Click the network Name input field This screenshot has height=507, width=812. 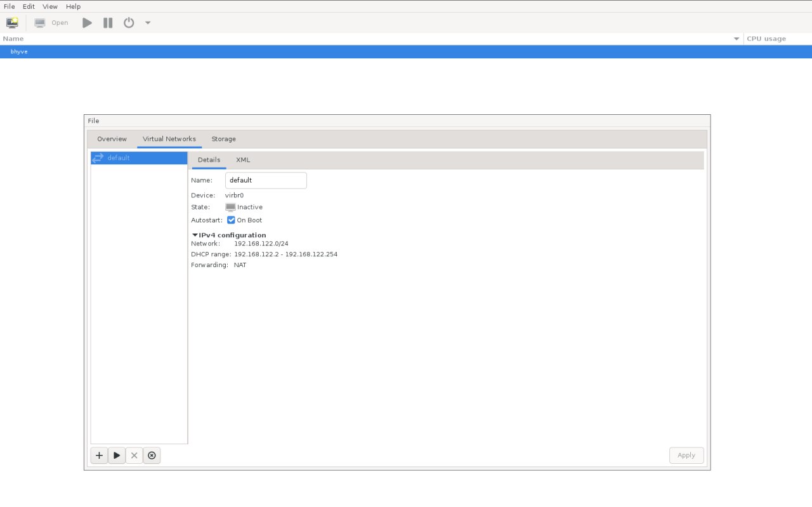coord(266,180)
